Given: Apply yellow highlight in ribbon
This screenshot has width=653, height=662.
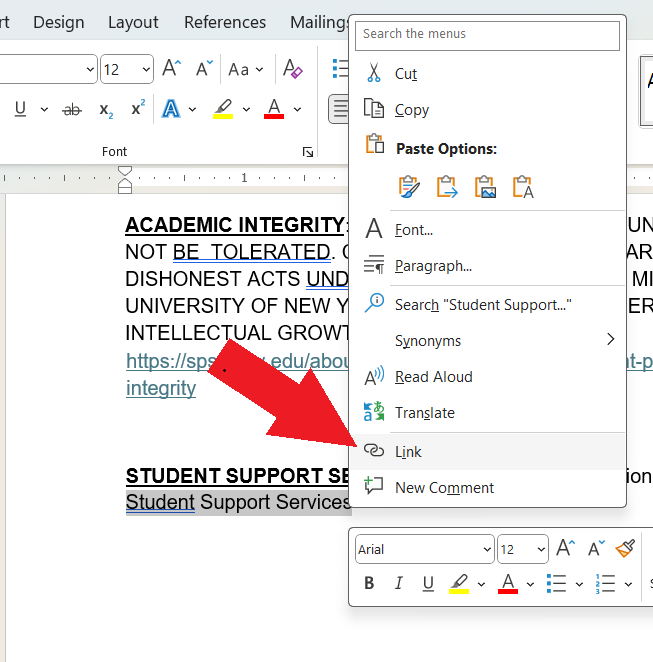Looking at the screenshot, I should tap(223, 109).
